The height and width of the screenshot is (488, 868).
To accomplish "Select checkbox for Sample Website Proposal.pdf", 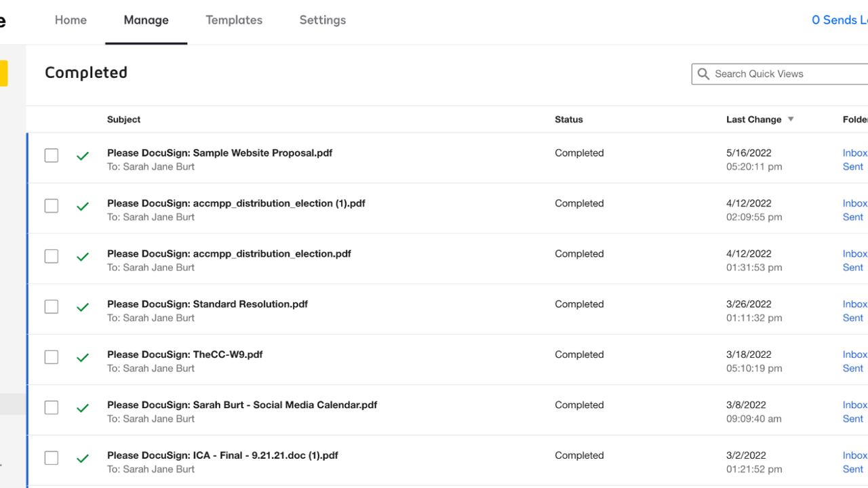I will (x=52, y=156).
